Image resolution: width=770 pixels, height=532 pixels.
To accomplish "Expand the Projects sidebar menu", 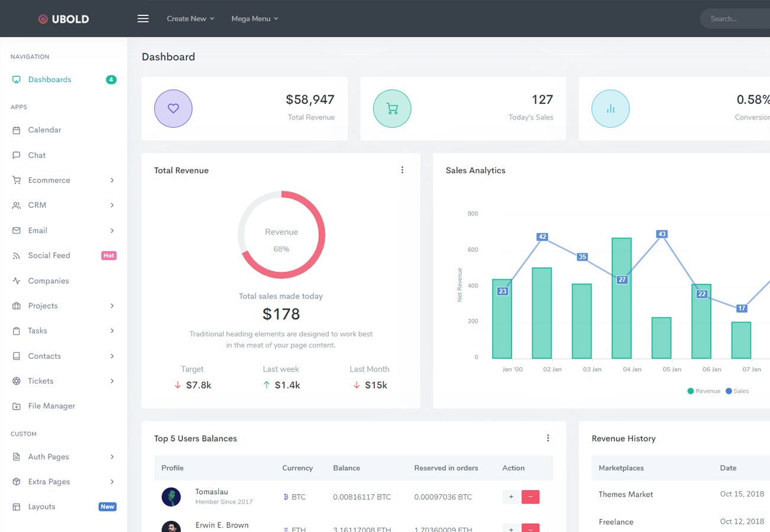I will click(x=44, y=306).
